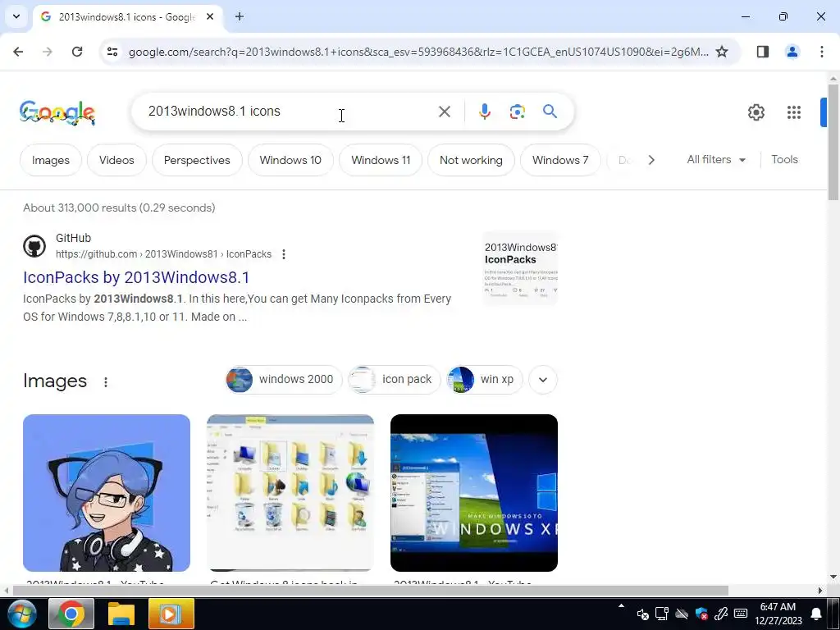Click the GitHub favicon of result
Screen dimensions: 840x630
click(x=34, y=246)
